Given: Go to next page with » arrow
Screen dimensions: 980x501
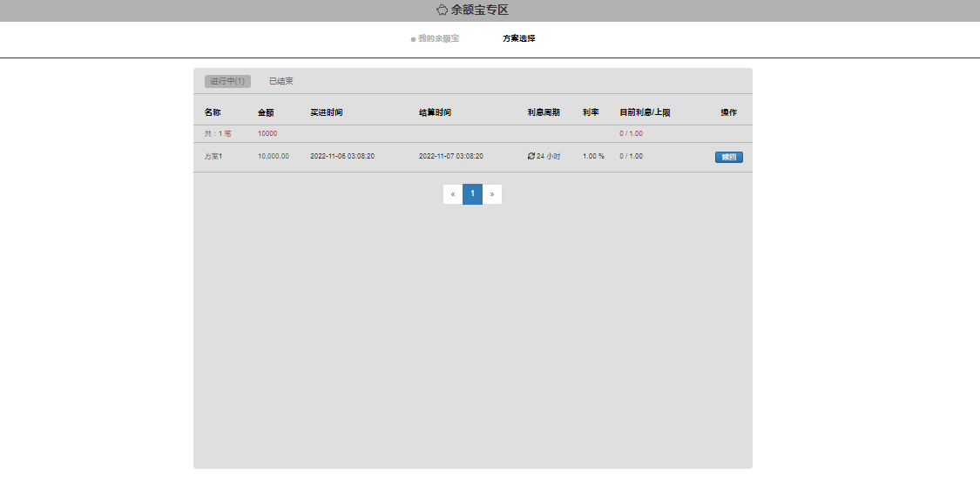Looking at the screenshot, I should (x=492, y=194).
